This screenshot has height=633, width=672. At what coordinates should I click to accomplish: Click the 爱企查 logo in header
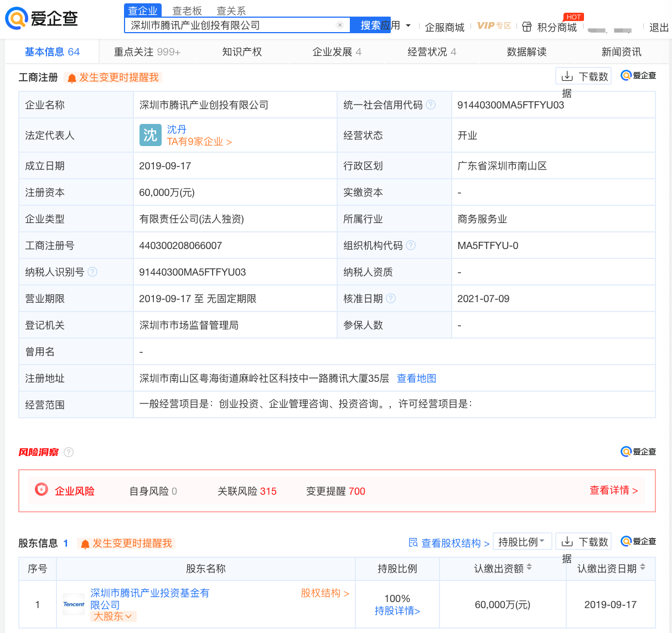pyautogui.click(x=42, y=18)
